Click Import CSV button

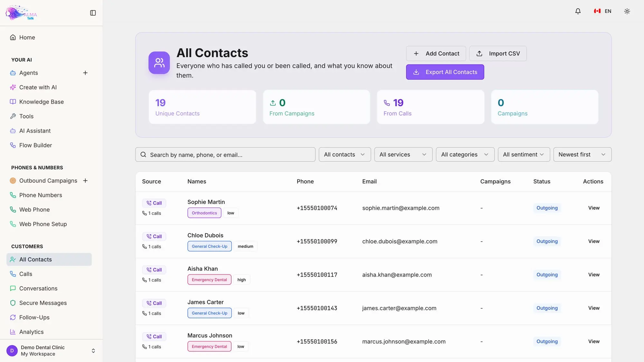pos(498,53)
